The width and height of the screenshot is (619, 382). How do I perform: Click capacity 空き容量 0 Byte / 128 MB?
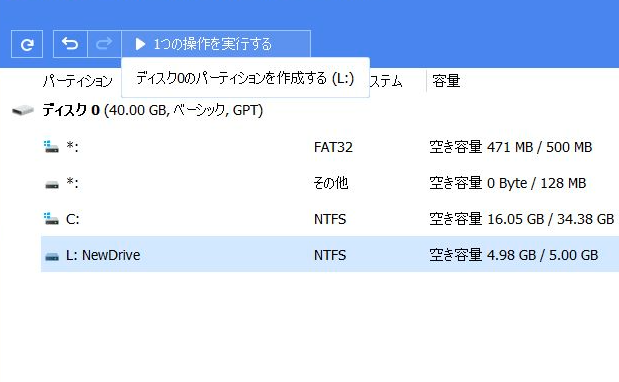[x=508, y=183]
